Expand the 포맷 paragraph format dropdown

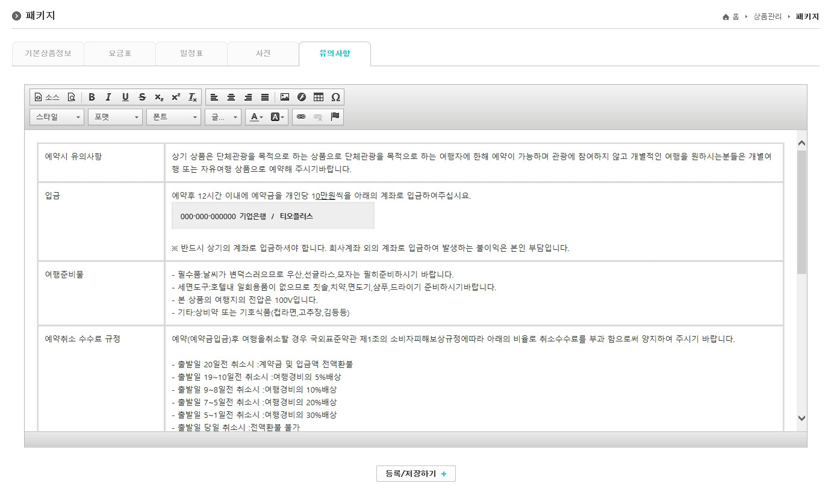[115, 117]
